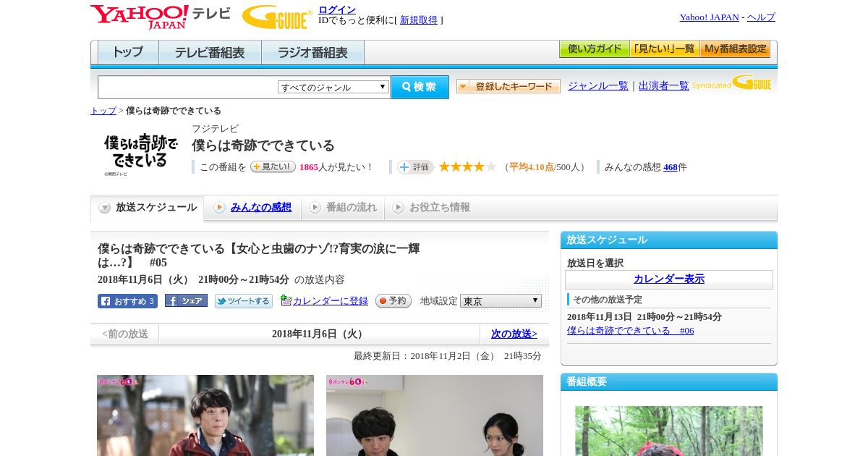The height and width of the screenshot is (456, 868).
Task: Select 放送スケジュール tab
Action: click(148, 208)
